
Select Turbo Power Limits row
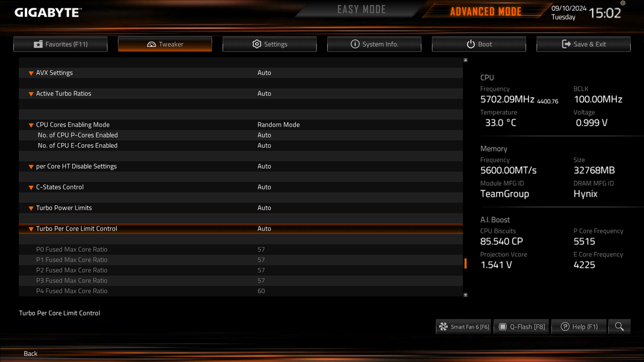(x=240, y=208)
